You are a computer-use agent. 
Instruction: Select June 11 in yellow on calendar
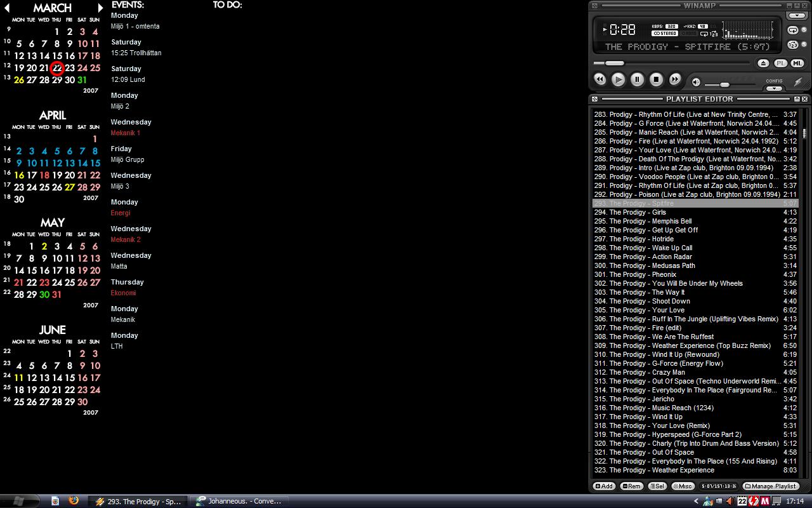coord(19,378)
